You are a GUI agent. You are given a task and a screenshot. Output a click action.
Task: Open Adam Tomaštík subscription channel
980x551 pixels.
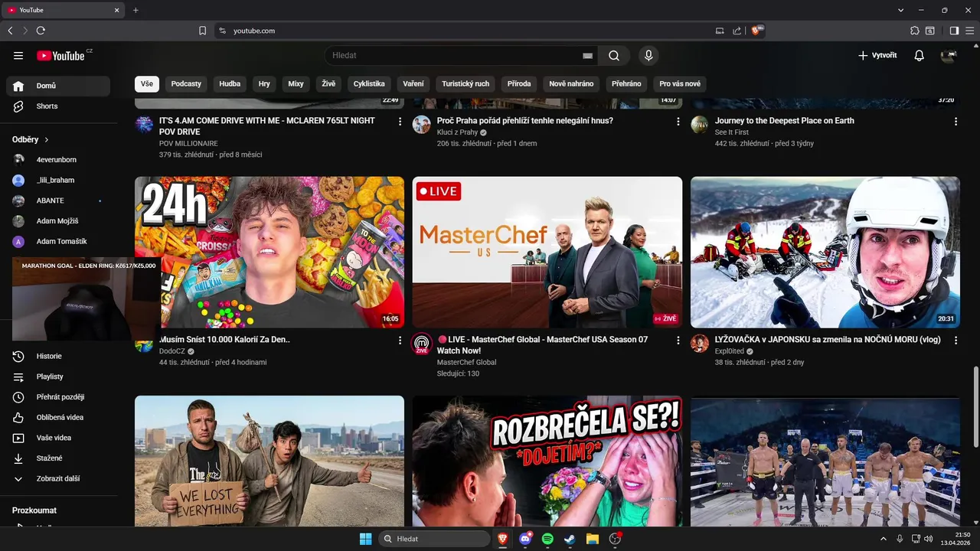[x=58, y=241]
